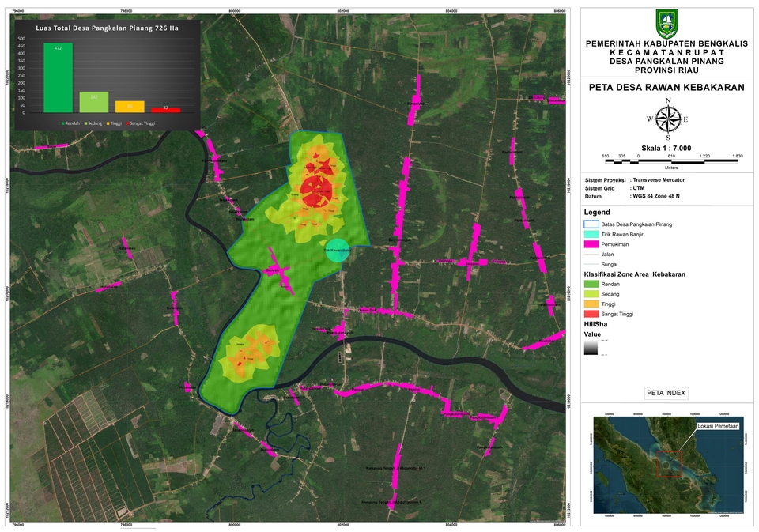Click the Kabupaten Bengkalis government emblem
This screenshot has height=532, width=759.
click(x=667, y=23)
